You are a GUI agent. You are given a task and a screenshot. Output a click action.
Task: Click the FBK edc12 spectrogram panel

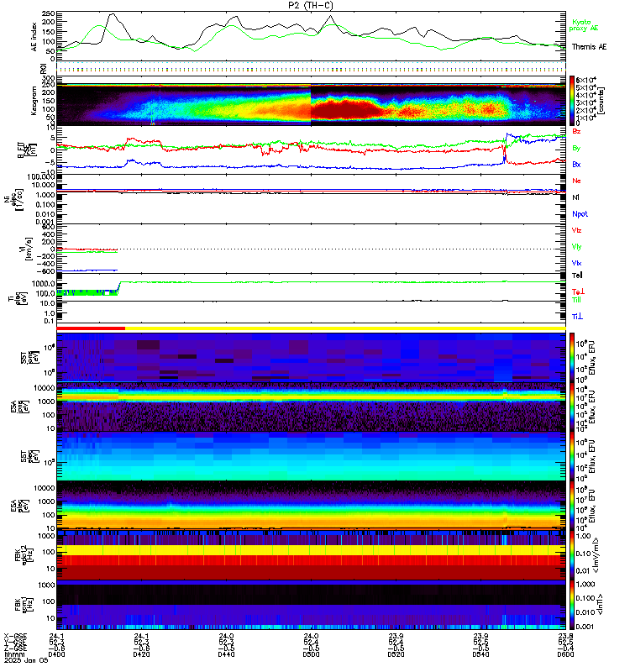(311, 555)
